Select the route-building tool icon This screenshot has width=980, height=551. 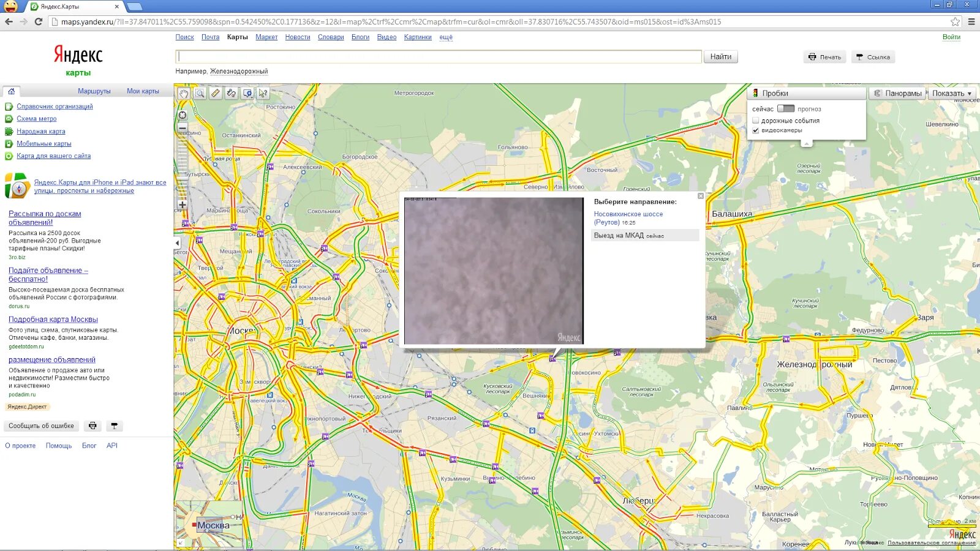[x=232, y=93]
